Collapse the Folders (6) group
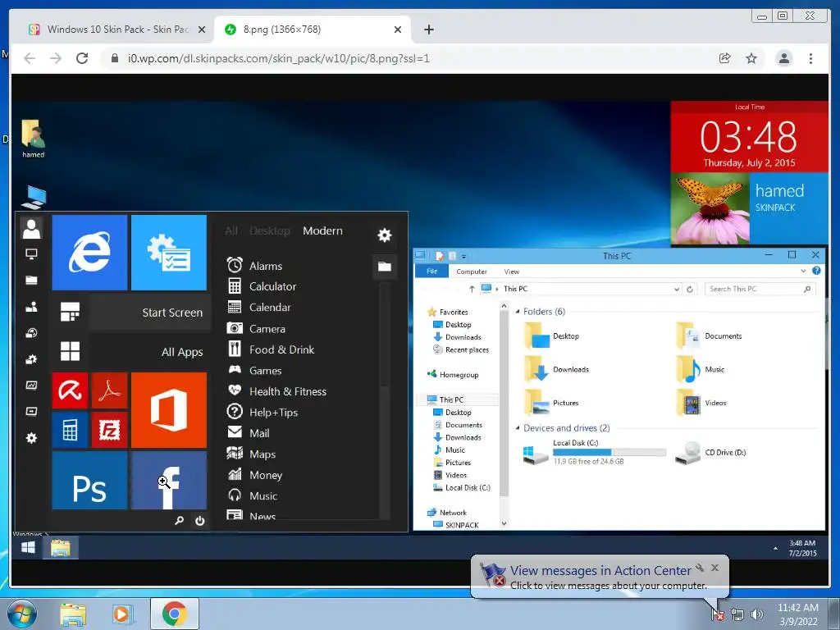 click(518, 312)
